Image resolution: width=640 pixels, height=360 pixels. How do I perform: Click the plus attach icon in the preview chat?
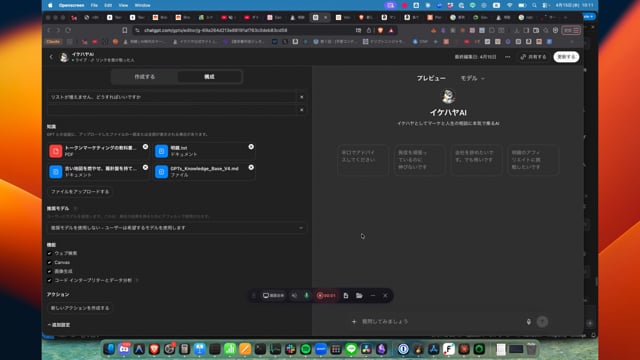(x=354, y=322)
